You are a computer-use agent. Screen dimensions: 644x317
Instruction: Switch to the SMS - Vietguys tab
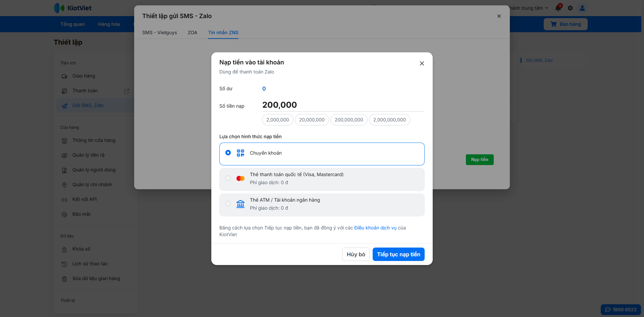tap(160, 33)
